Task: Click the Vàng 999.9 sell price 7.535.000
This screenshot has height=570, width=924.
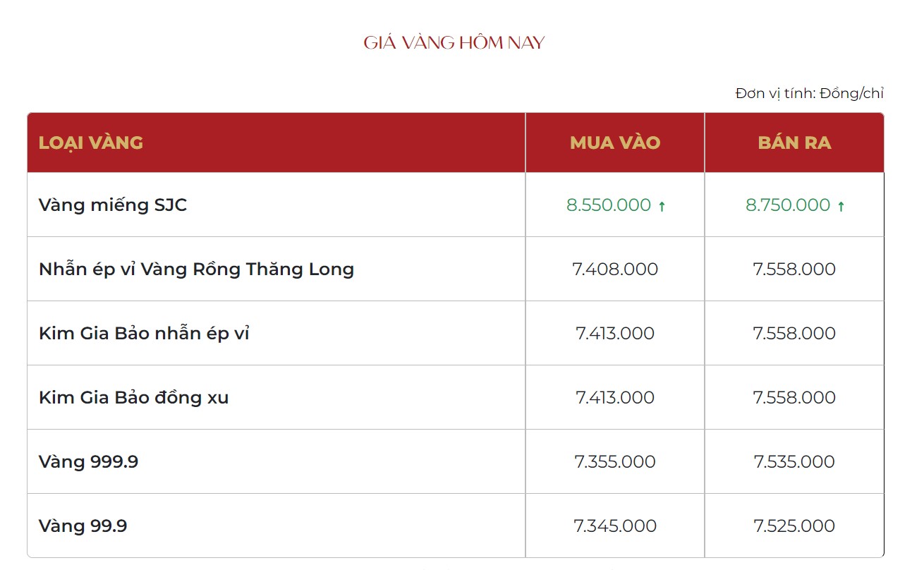Action: (x=794, y=461)
